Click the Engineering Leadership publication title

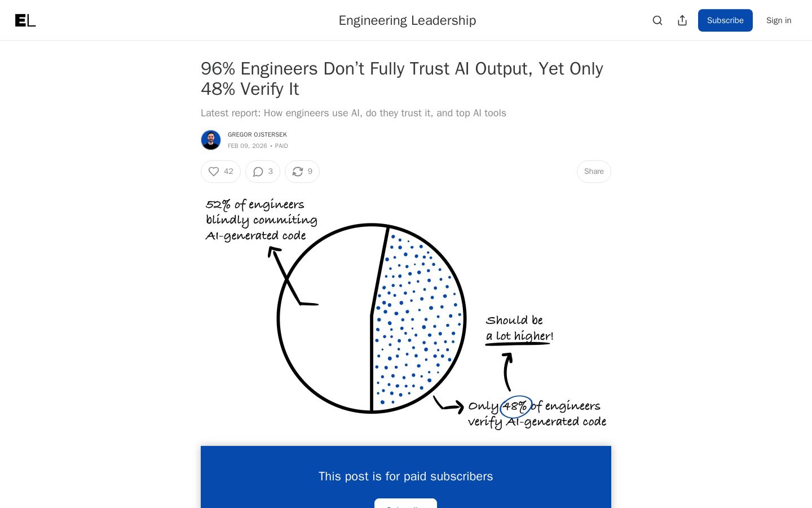pos(407,20)
